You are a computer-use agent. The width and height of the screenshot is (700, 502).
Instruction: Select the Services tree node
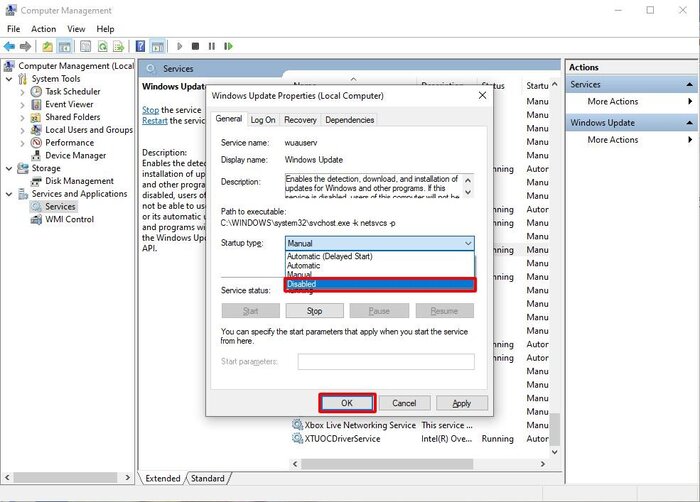point(60,206)
